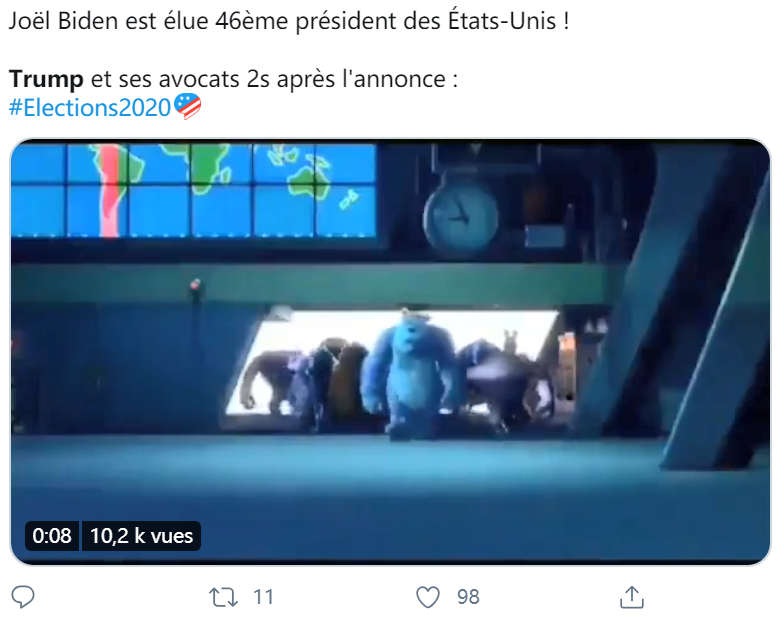
Task: Click the 10,2 k vues view counter
Action: click(141, 536)
